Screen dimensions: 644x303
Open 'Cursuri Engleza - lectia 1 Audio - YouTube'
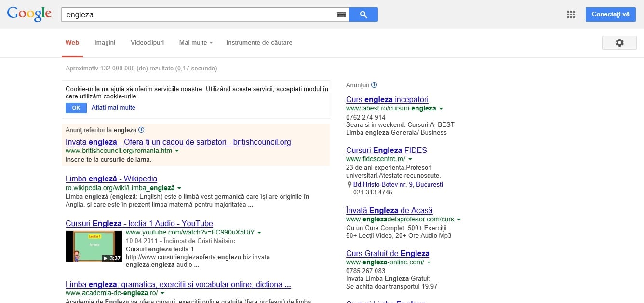(139, 223)
